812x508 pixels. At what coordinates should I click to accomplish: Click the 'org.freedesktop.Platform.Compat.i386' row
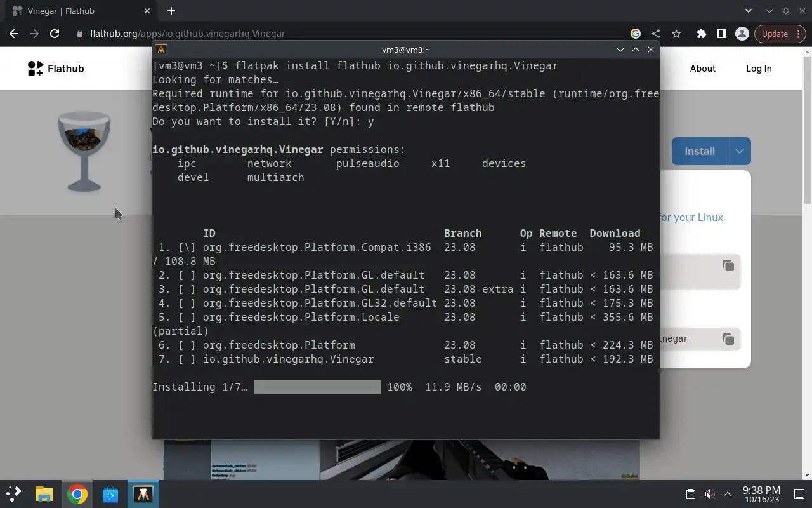tap(406, 247)
